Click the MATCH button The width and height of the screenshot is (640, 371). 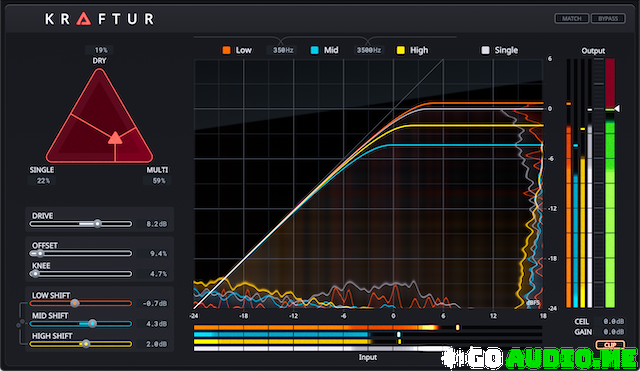[571, 18]
